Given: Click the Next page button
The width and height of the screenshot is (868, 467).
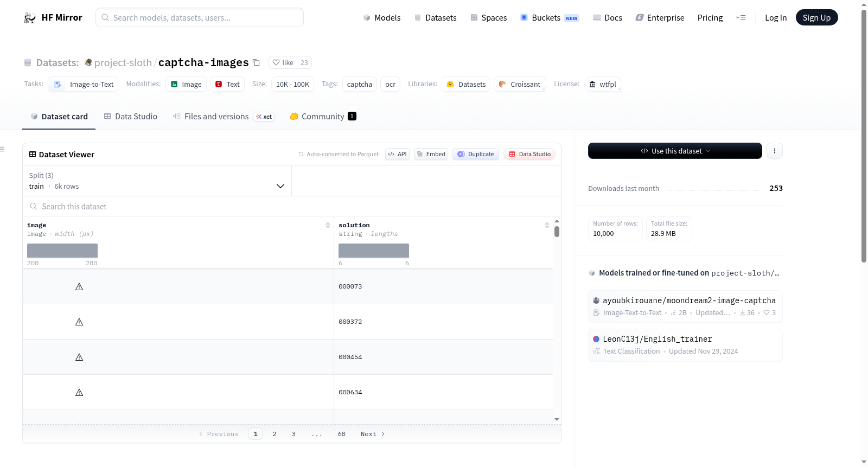Looking at the screenshot, I should (x=373, y=434).
